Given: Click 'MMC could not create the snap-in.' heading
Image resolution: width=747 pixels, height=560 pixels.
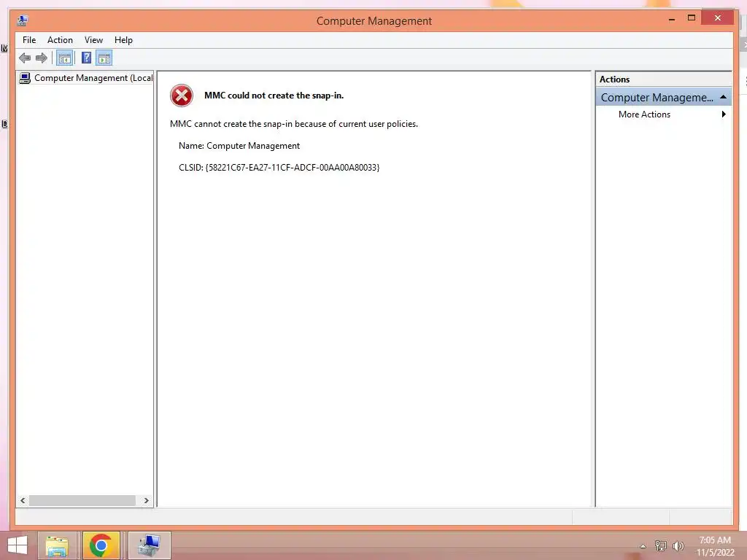Looking at the screenshot, I should coord(274,96).
